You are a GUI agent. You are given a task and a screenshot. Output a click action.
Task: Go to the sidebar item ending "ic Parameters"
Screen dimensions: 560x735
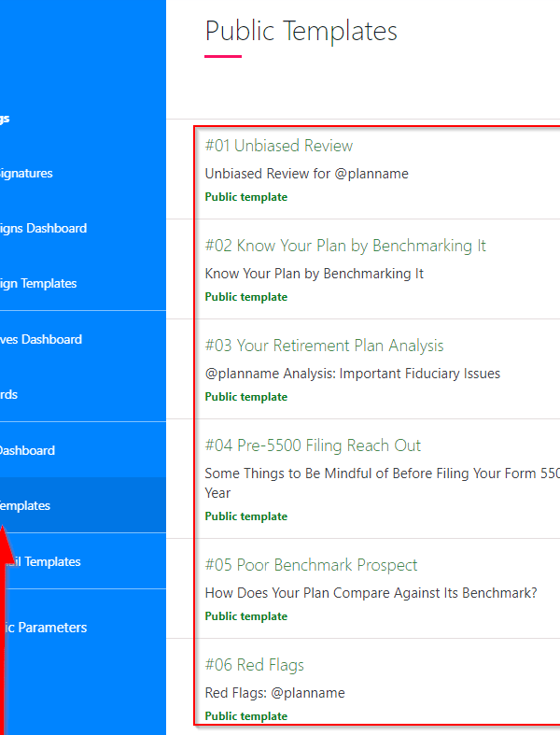click(44, 628)
